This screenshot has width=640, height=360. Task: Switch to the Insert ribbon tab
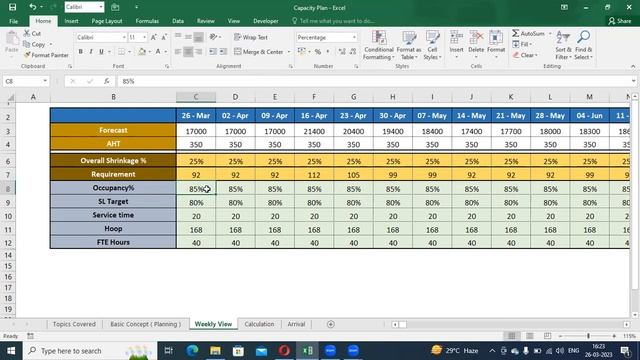click(x=71, y=21)
